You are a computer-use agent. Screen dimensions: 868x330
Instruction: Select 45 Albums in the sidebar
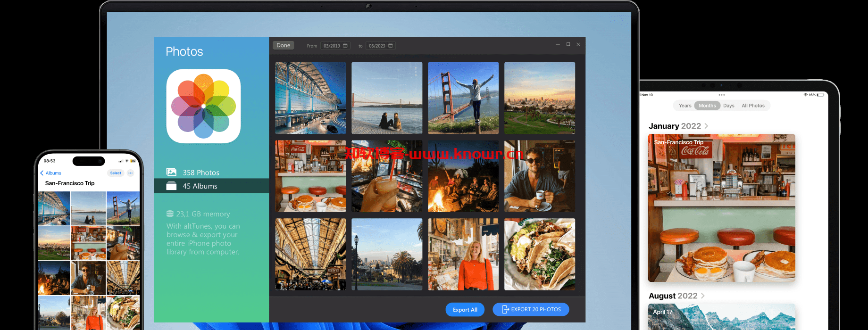click(x=211, y=186)
